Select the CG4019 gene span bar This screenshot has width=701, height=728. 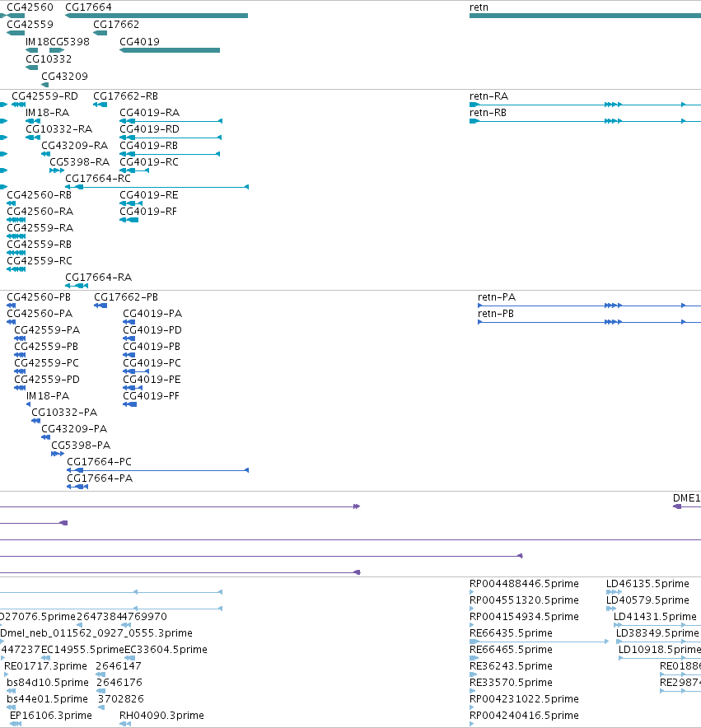point(170,50)
